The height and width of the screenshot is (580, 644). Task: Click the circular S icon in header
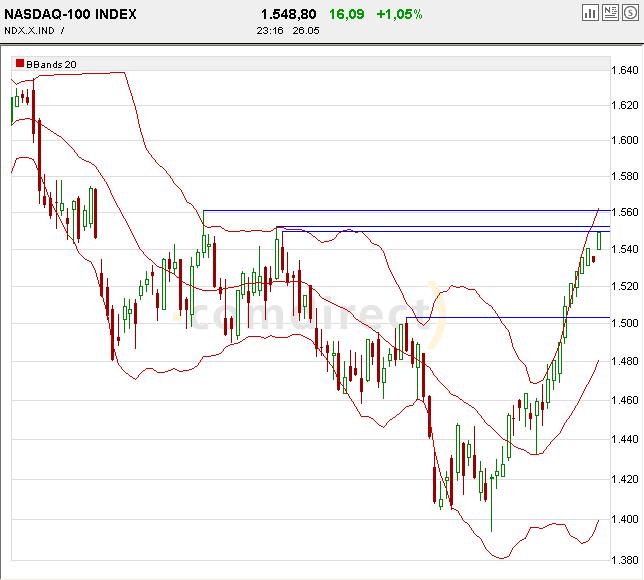pyautogui.click(x=630, y=13)
